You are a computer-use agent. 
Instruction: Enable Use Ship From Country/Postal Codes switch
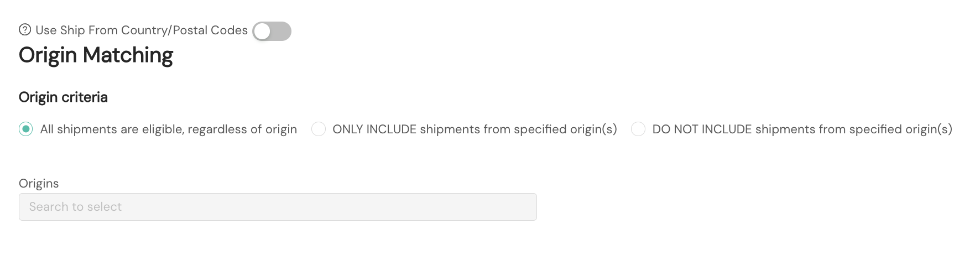pos(272,31)
